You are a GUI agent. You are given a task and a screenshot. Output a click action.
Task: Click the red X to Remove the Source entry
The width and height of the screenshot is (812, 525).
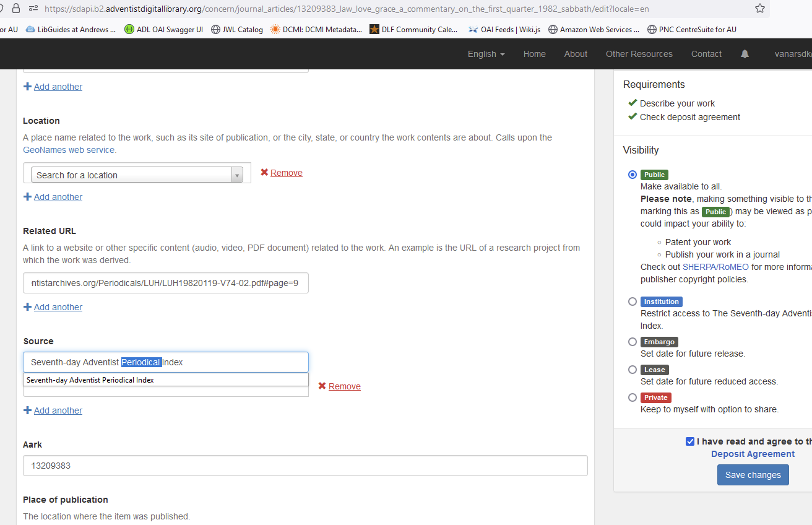click(x=322, y=386)
